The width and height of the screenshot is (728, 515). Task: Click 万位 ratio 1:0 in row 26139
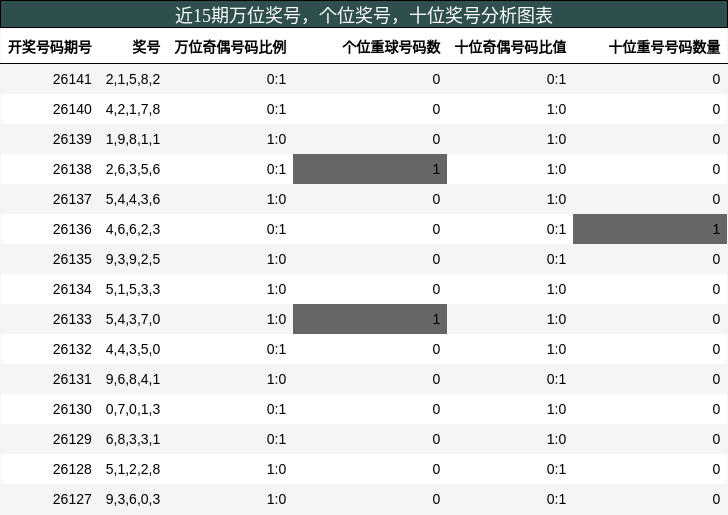click(x=276, y=139)
